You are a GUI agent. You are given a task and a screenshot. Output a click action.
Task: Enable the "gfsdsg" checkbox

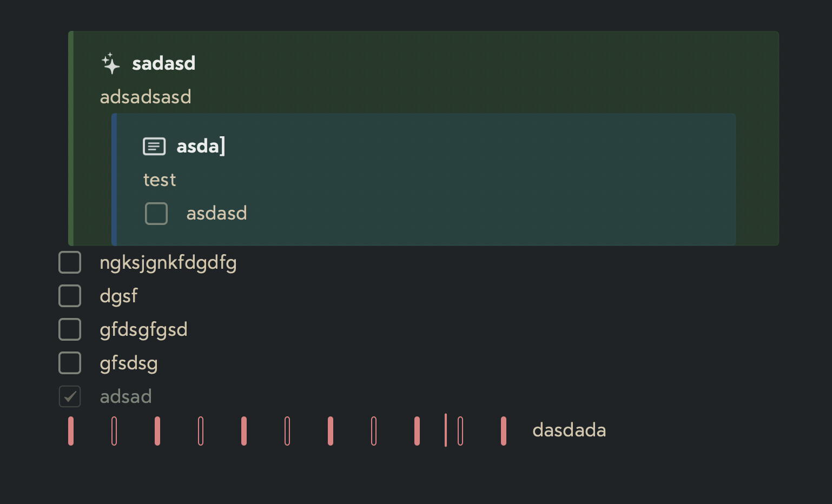click(x=70, y=363)
